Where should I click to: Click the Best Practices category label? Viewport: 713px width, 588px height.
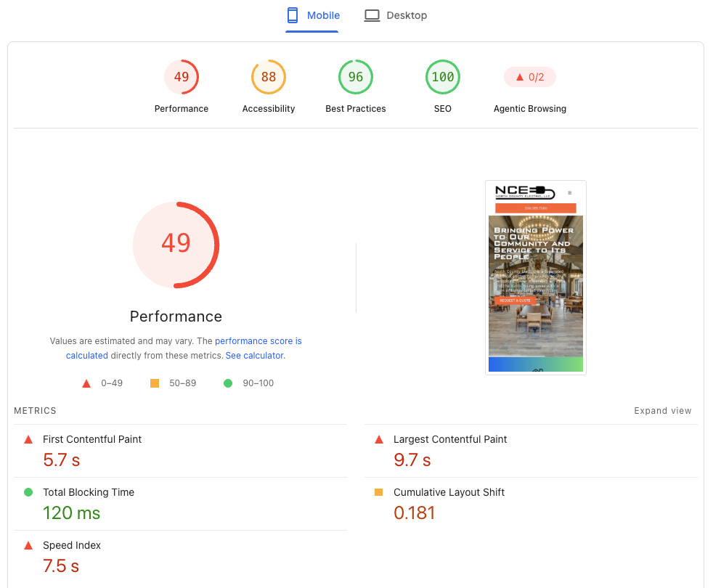(356, 109)
